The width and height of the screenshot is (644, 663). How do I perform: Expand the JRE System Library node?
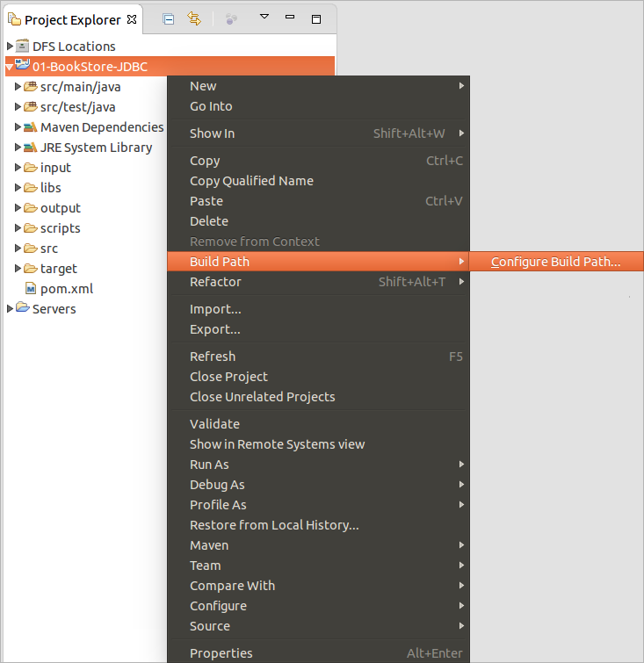18,148
